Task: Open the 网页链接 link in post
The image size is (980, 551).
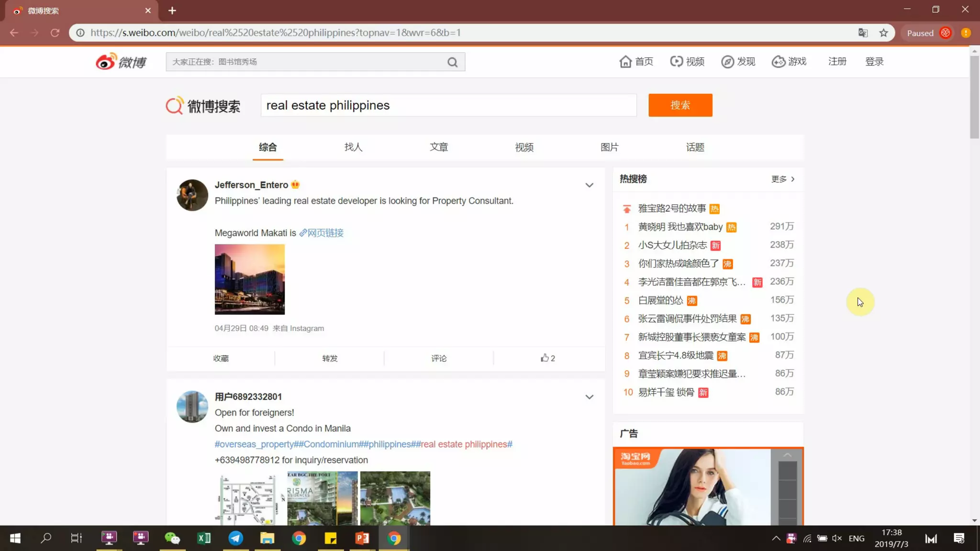Action: [322, 233]
